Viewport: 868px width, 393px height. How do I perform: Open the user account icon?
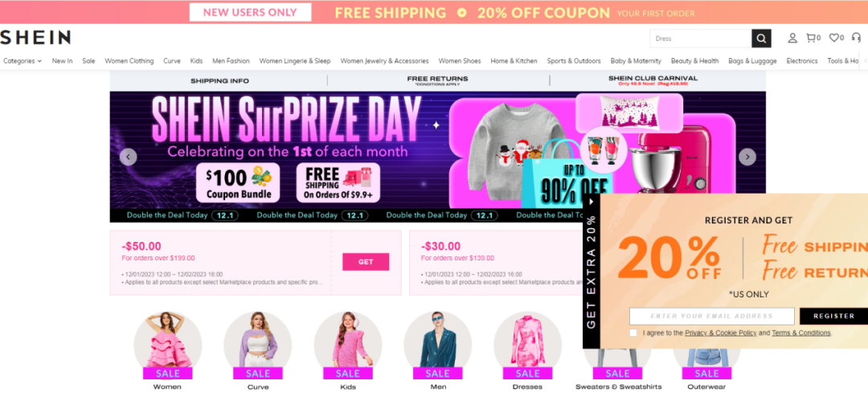point(792,39)
